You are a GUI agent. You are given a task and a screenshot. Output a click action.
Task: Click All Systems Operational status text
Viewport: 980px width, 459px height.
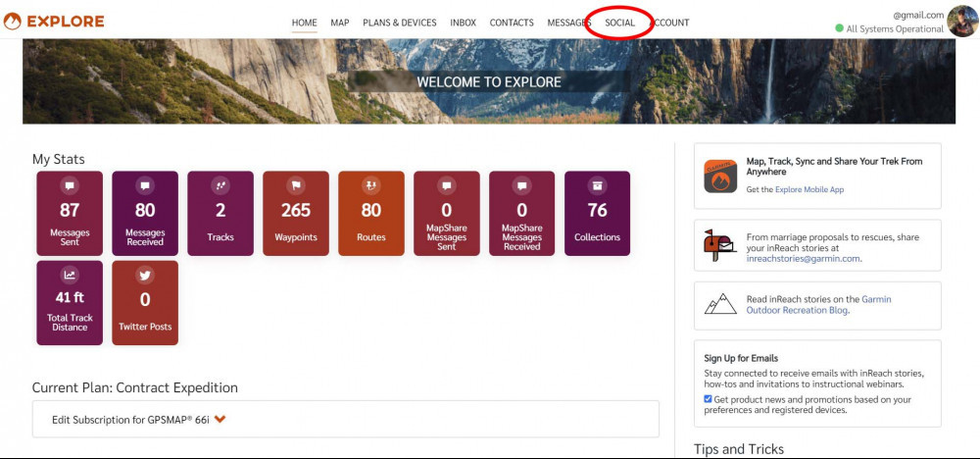click(x=895, y=28)
